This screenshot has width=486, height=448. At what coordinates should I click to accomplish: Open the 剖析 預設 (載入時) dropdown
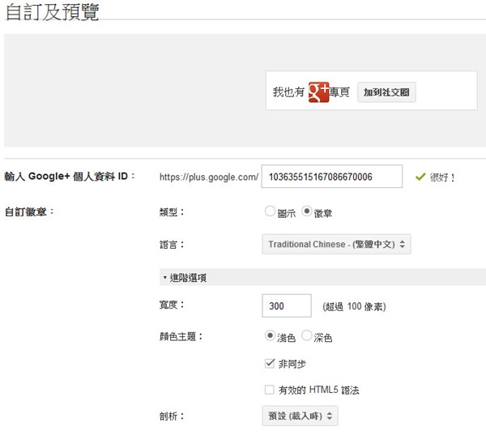pos(300,416)
